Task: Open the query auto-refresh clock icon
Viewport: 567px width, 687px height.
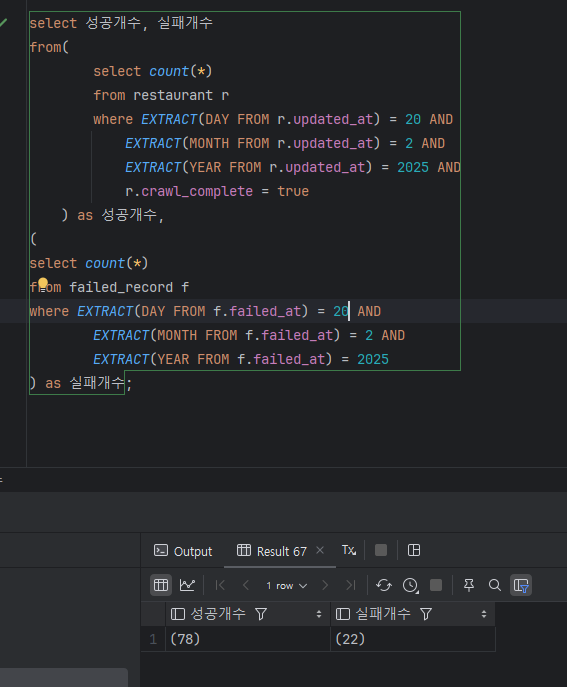Action: point(411,585)
